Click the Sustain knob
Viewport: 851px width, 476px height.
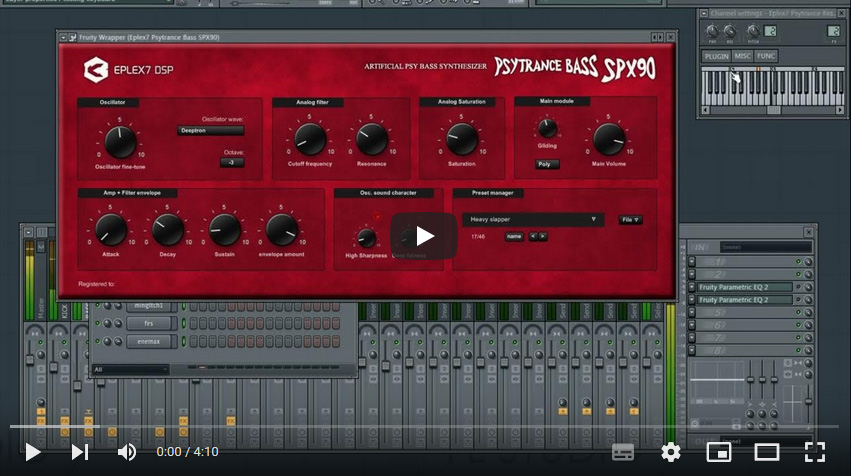point(225,230)
